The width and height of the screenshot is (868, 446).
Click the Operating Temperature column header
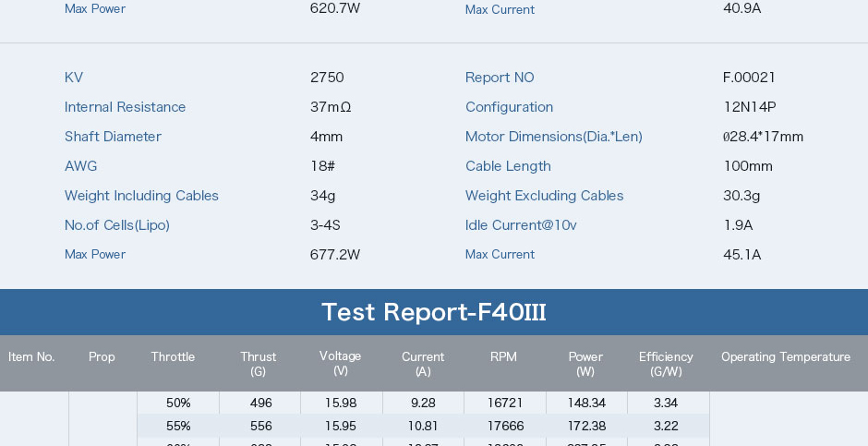coord(786,357)
